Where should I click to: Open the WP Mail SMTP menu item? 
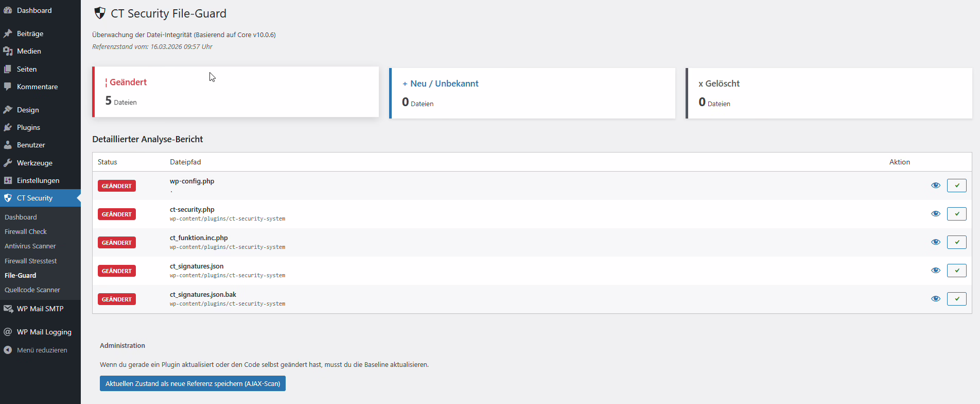[x=40, y=309]
